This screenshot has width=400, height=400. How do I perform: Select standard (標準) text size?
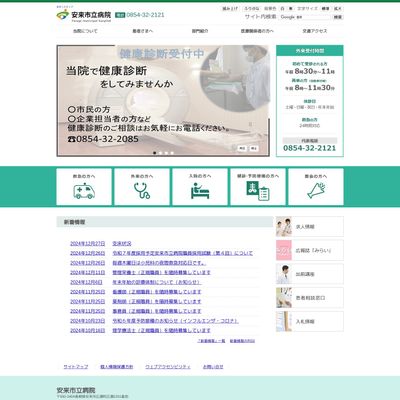pyautogui.click(x=326, y=9)
